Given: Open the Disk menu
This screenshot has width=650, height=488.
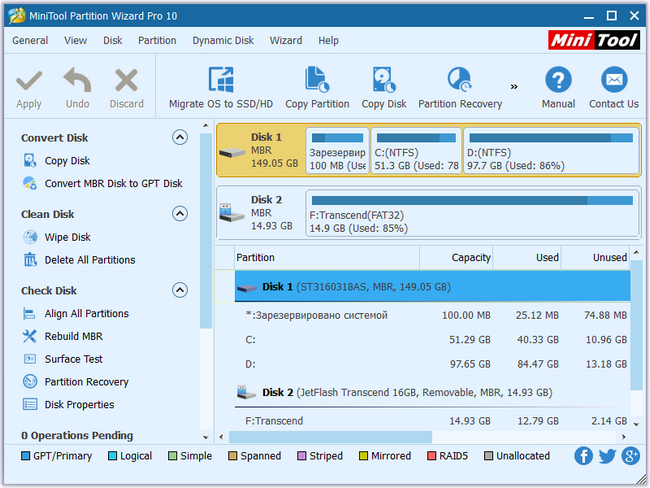Looking at the screenshot, I should [113, 40].
